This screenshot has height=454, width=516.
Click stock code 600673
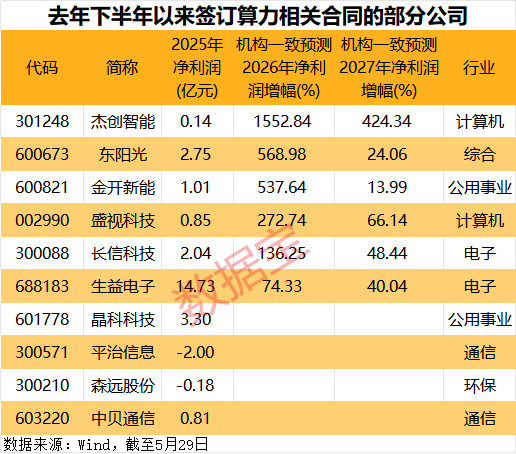click(x=42, y=154)
